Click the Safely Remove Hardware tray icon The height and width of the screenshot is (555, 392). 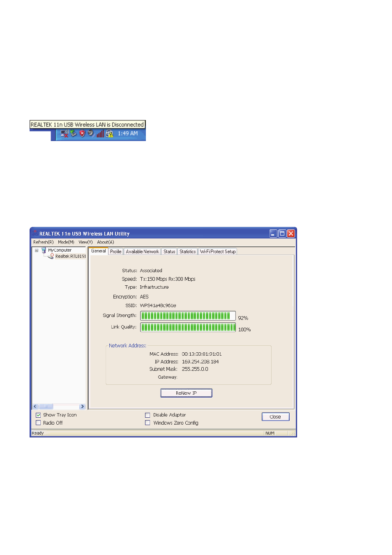(74, 134)
